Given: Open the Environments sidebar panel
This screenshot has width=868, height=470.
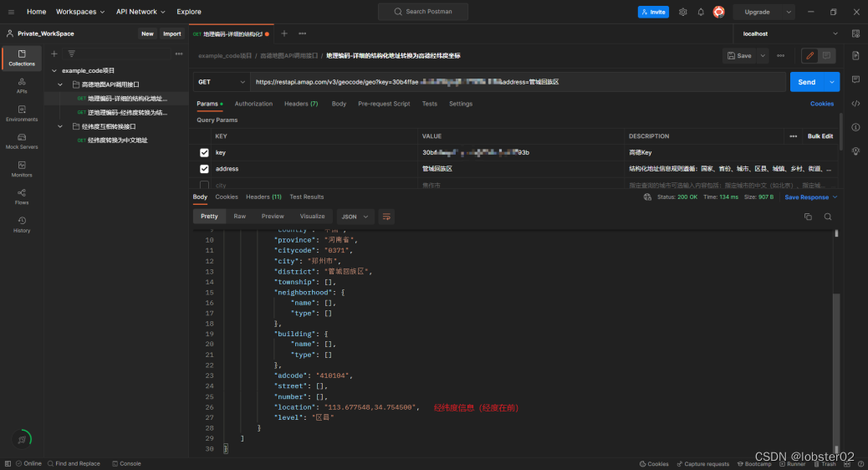Looking at the screenshot, I should coord(22,114).
